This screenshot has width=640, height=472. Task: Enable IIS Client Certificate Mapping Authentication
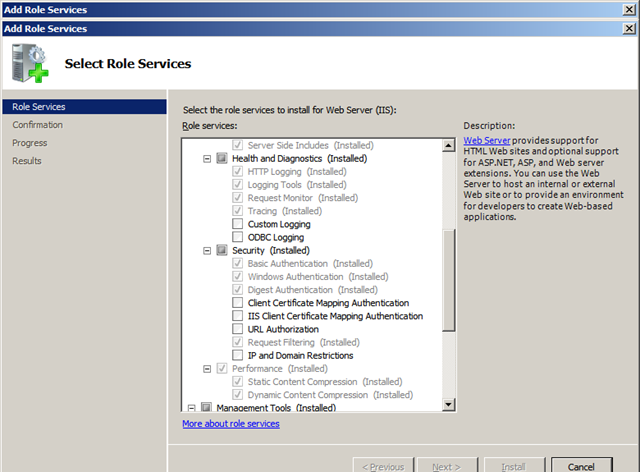[237, 316]
